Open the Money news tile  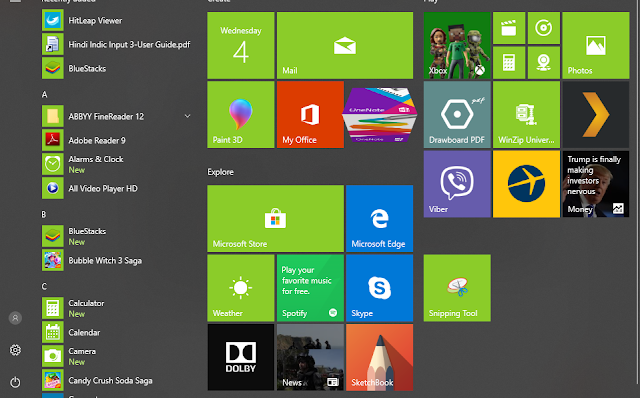click(596, 184)
